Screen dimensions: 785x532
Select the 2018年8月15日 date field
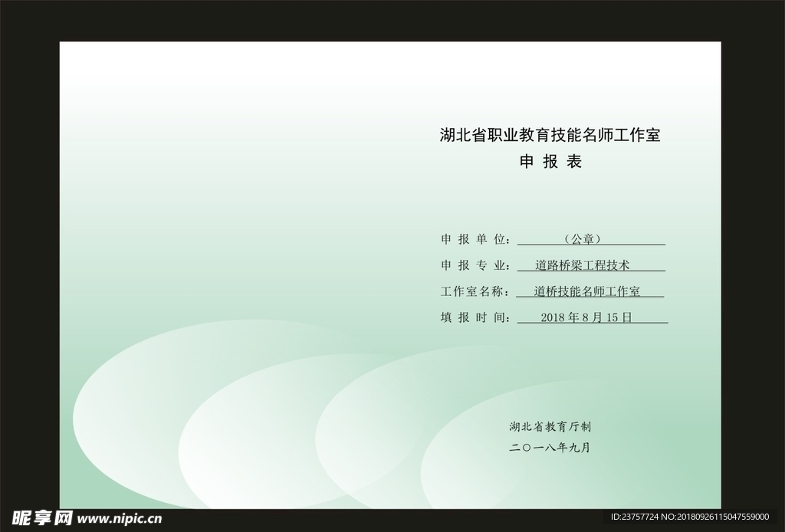[586, 317]
